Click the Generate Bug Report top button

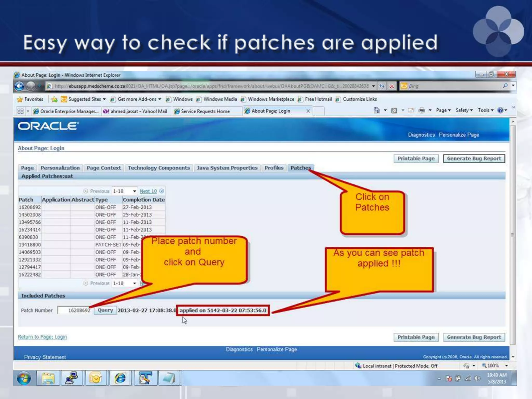[x=474, y=159]
